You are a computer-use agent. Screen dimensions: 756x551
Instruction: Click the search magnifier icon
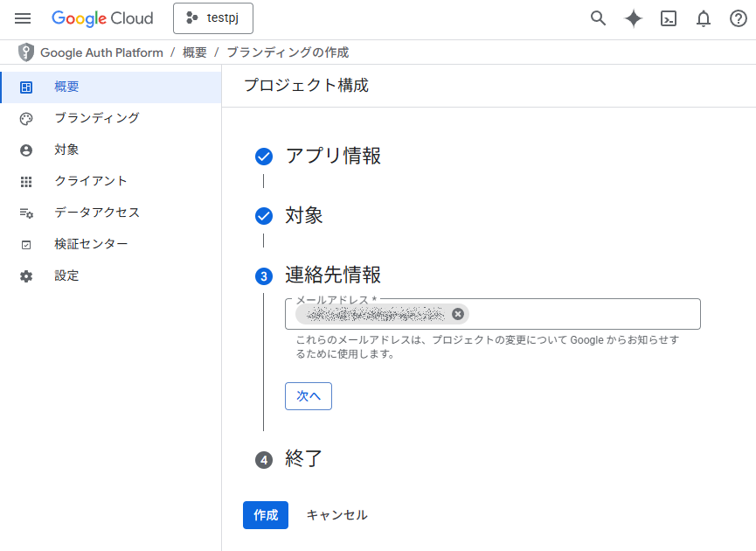[598, 18]
